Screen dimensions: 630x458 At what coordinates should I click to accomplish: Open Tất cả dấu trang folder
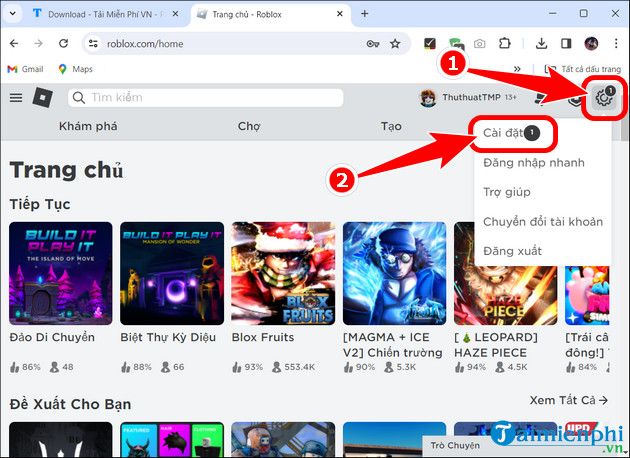[x=583, y=69]
